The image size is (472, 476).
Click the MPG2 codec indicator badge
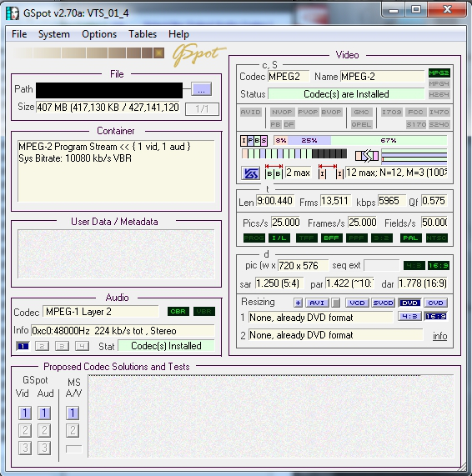tap(439, 73)
